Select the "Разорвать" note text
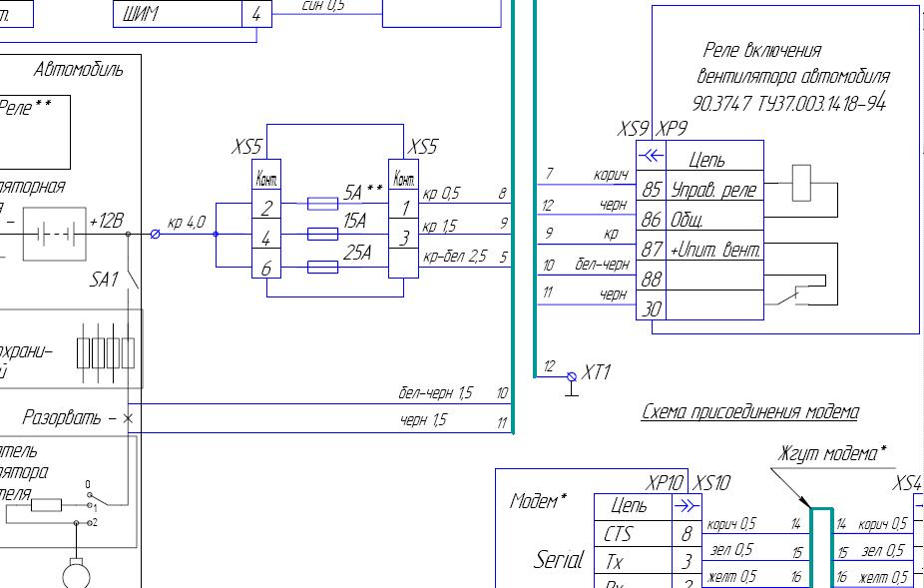The height and width of the screenshot is (588, 924). 61,417
